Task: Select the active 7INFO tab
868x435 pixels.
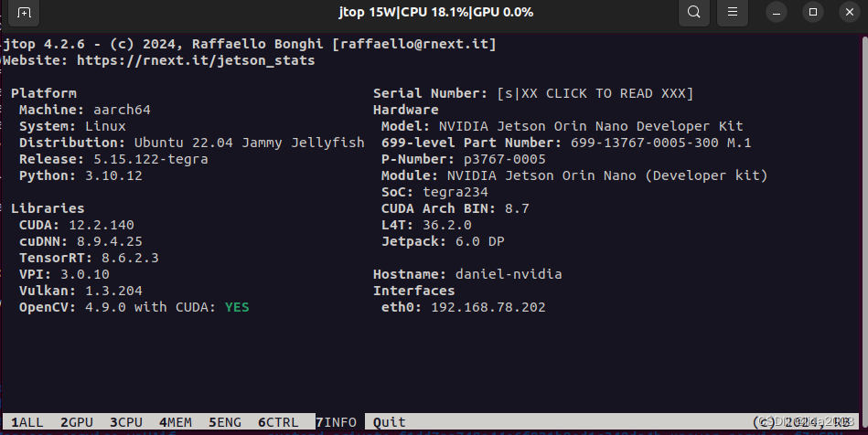Action: (x=336, y=422)
